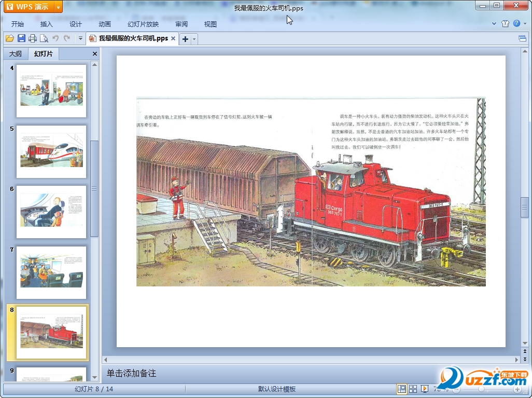Viewport: 532px width, 398px height.
Task: Click the Save floppy disk icon
Action: [x=21, y=38]
